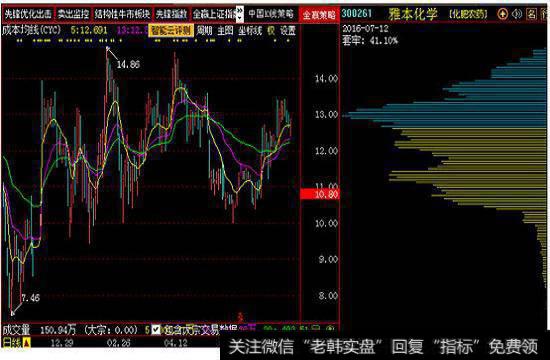Open the 先锋指数 tab

172,14
